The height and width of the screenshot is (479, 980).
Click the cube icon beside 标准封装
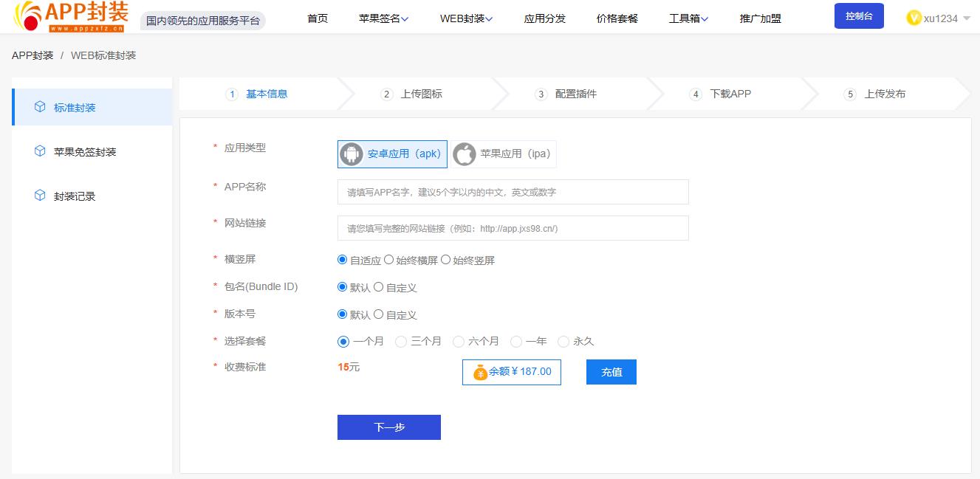40,107
